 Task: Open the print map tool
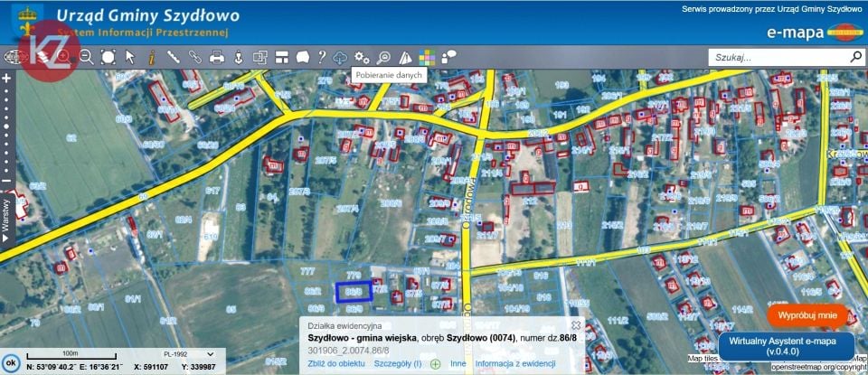216,56
